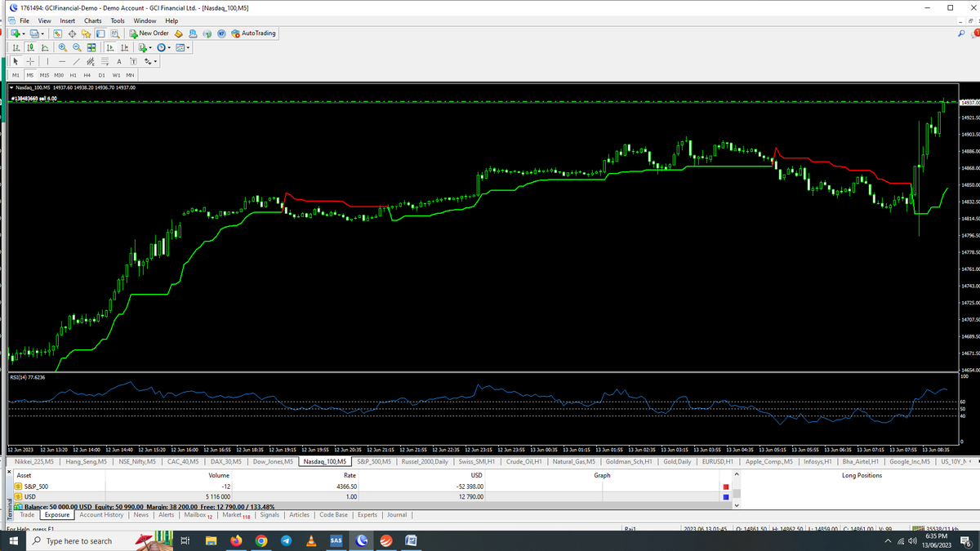The height and width of the screenshot is (551, 980).
Task: Open the File menu
Action: pos(25,20)
